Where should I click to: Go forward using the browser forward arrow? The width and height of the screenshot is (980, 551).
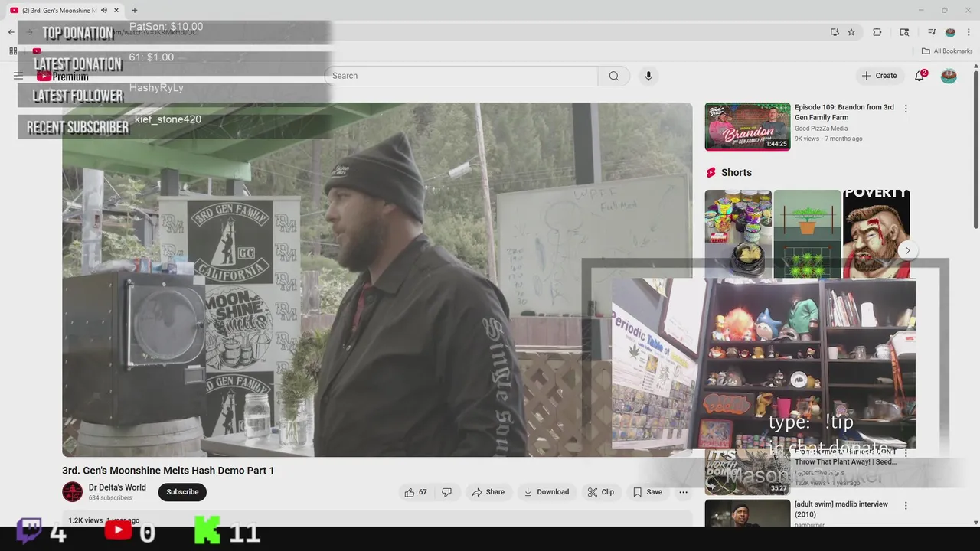coord(29,32)
